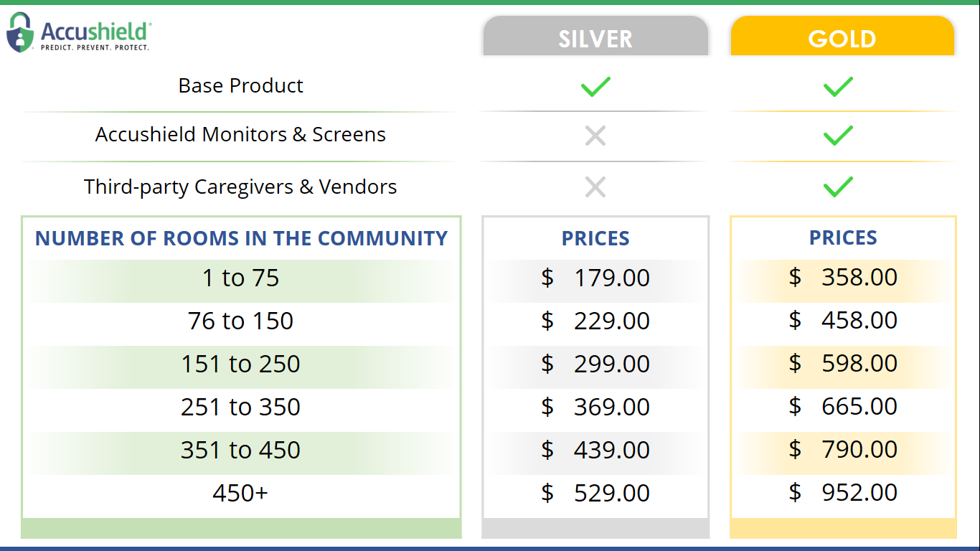980x551 pixels.
Task: Click Gold Base Product green checkmark
Action: tap(838, 87)
